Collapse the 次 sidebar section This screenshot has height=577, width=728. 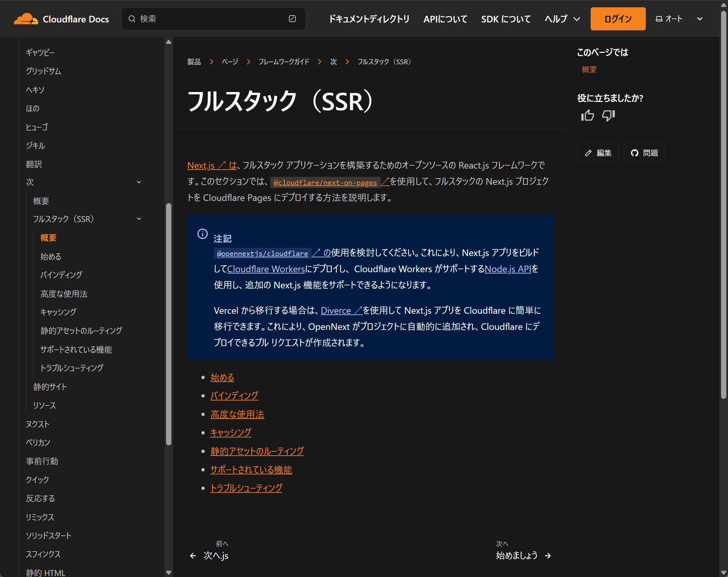coord(139,182)
